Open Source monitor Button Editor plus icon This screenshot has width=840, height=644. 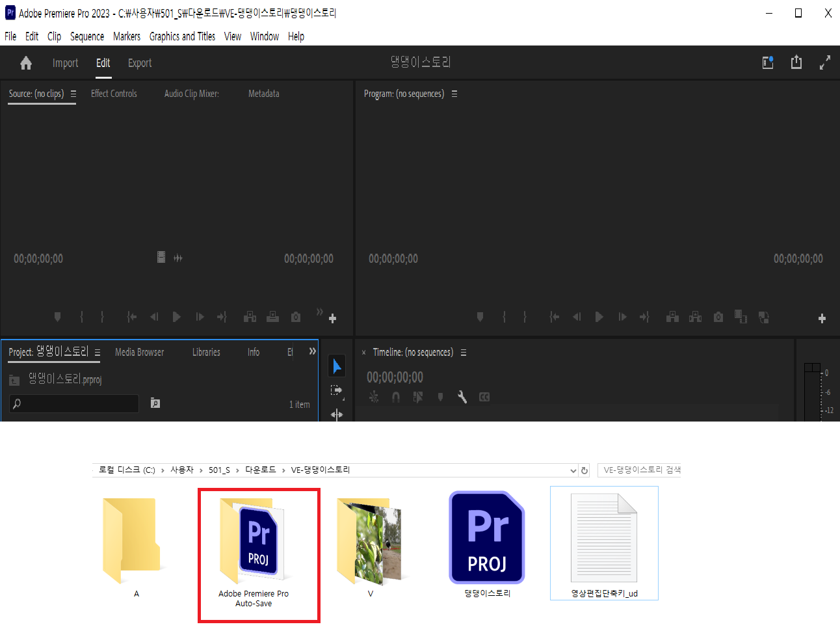click(x=332, y=319)
